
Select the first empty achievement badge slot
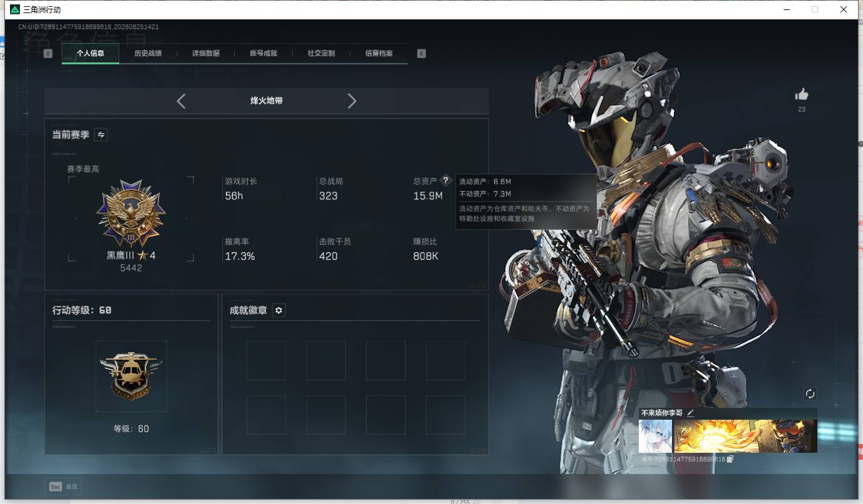coord(266,360)
